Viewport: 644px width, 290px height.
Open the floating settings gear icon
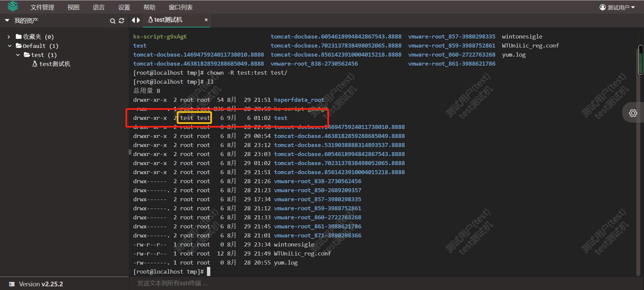click(633, 113)
